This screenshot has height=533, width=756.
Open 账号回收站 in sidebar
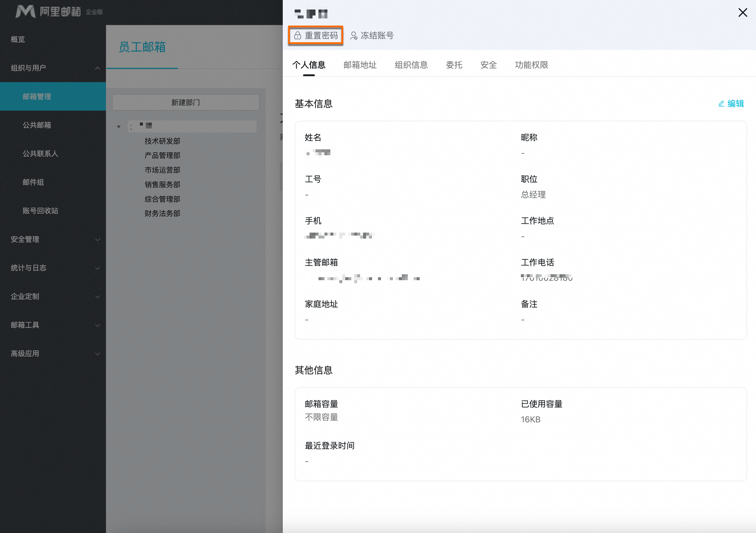click(x=40, y=211)
